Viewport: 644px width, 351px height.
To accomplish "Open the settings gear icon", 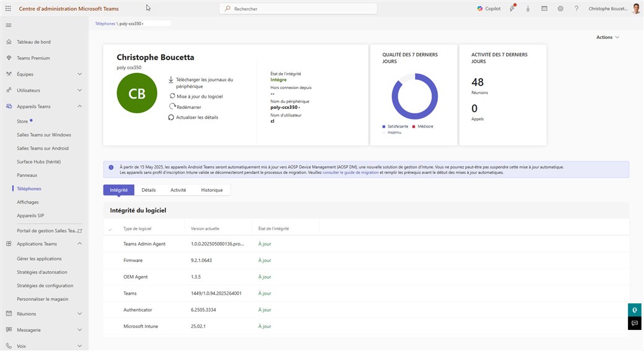I will tap(560, 9).
